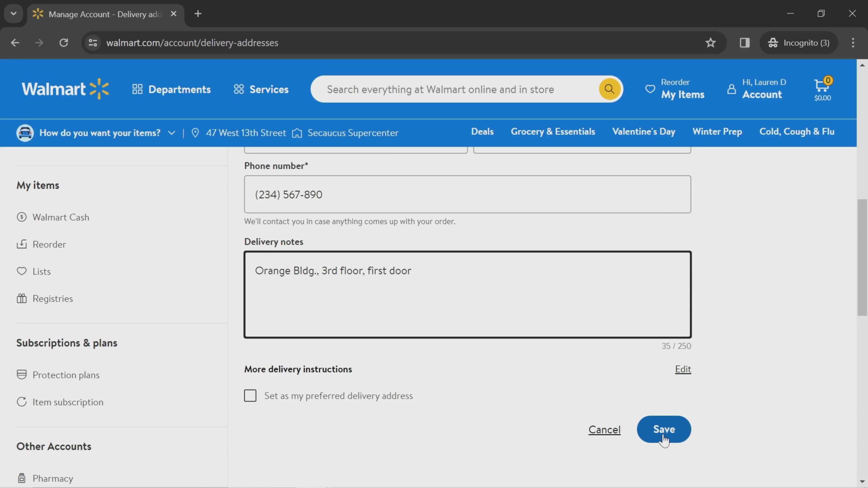Open the Deals tab
Viewport: 868px width, 488px height.
coord(482,132)
